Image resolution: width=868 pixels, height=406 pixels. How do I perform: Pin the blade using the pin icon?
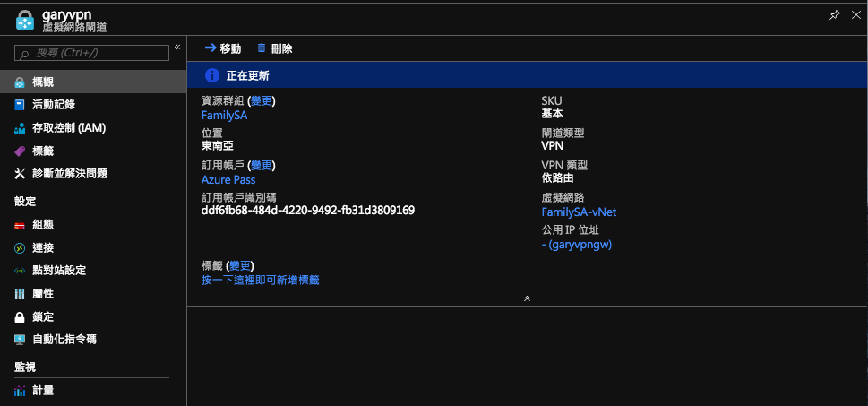[834, 15]
